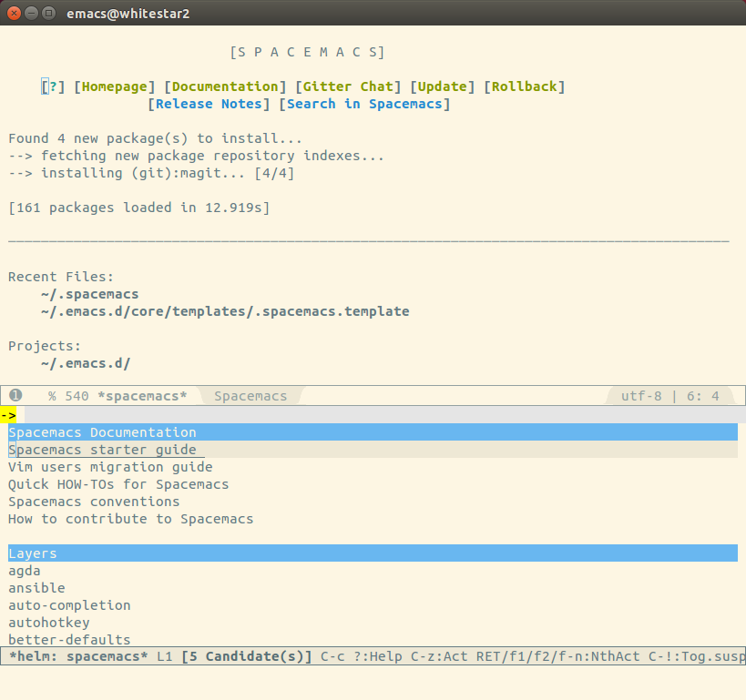
Task: Open project ~/.emacs.d/
Action: [x=86, y=363]
